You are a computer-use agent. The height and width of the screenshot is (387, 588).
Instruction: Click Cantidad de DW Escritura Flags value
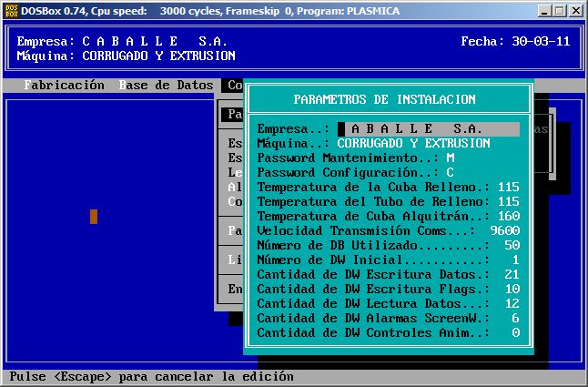pyautogui.click(x=512, y=290)
